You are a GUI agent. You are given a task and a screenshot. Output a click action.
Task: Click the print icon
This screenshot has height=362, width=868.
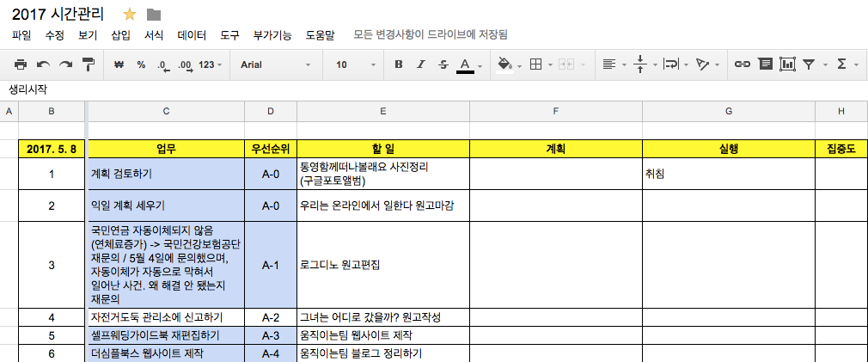[21, 64]
